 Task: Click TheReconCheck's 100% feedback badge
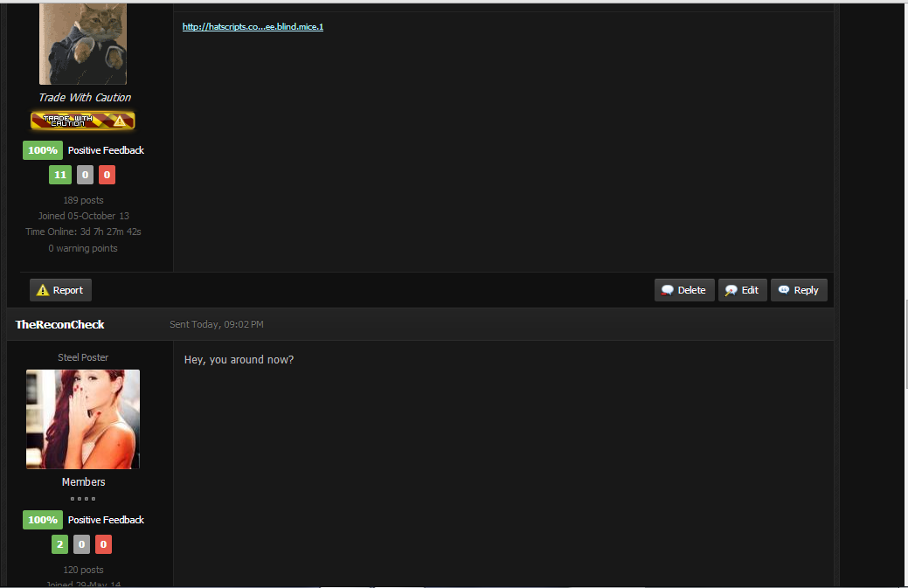pos(43,520)
